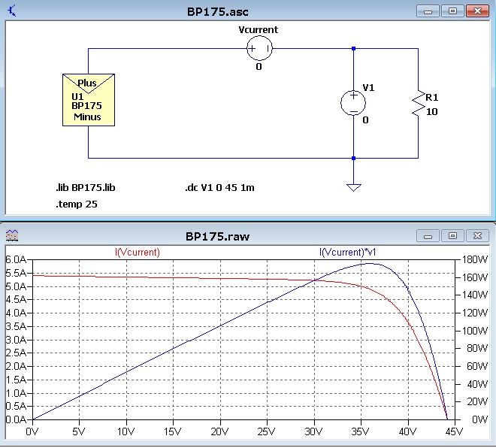Maximize the BP175.asc window
This screenshot has width=496, height=448.
452,11
